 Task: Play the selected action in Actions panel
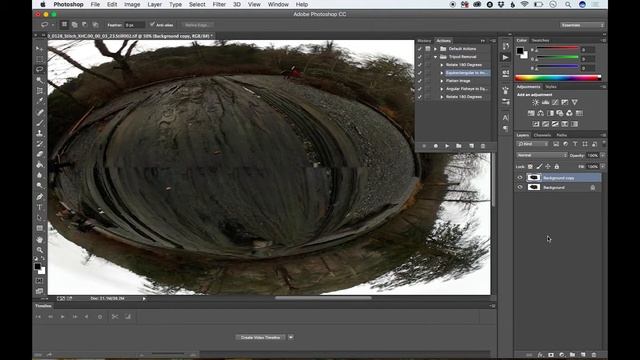pos(447,146)
